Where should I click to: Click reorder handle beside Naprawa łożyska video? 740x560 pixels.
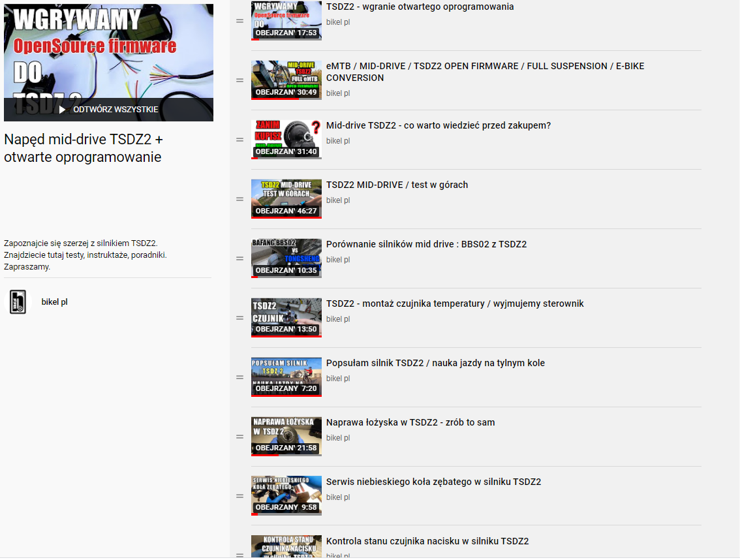click(239, 437)
